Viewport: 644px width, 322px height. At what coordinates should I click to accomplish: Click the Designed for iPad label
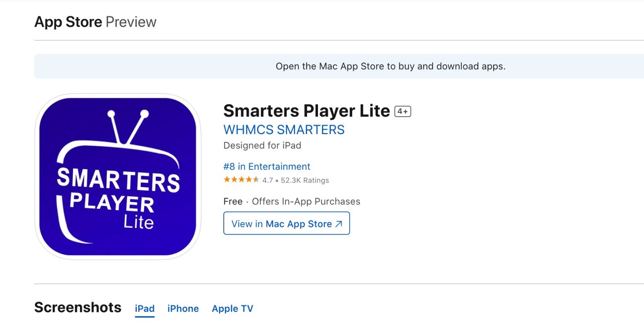[262, 145]
